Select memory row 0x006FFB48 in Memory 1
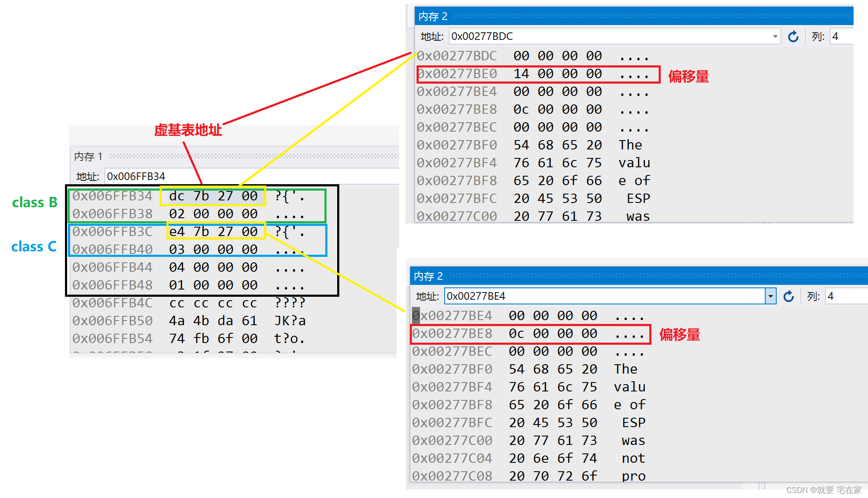This screenshot has width=868, height=498. [189, 285]
